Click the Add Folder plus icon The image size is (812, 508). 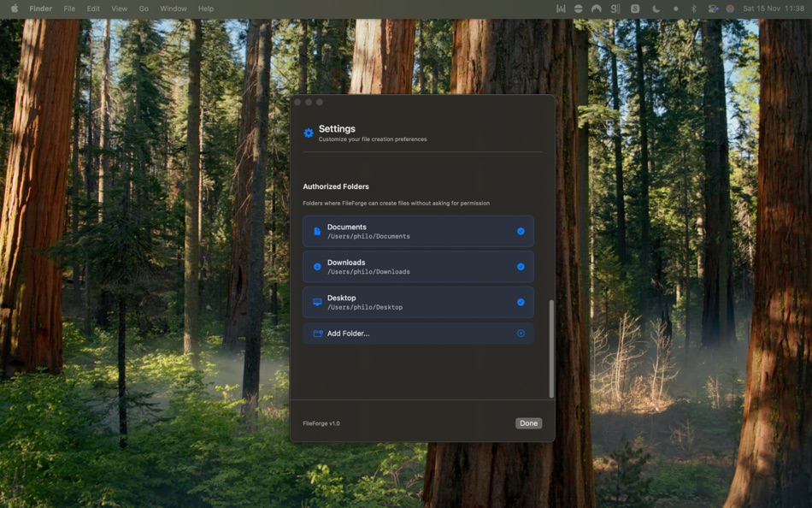521,334
